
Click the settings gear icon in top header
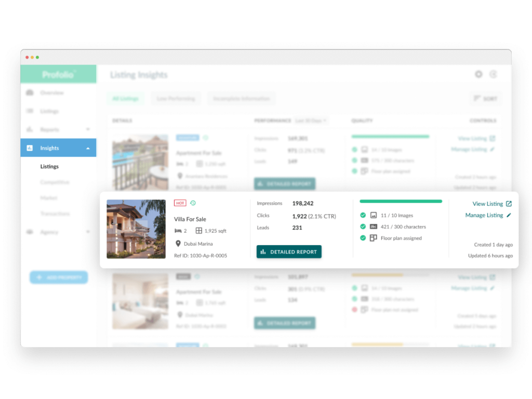coord(478,74)
